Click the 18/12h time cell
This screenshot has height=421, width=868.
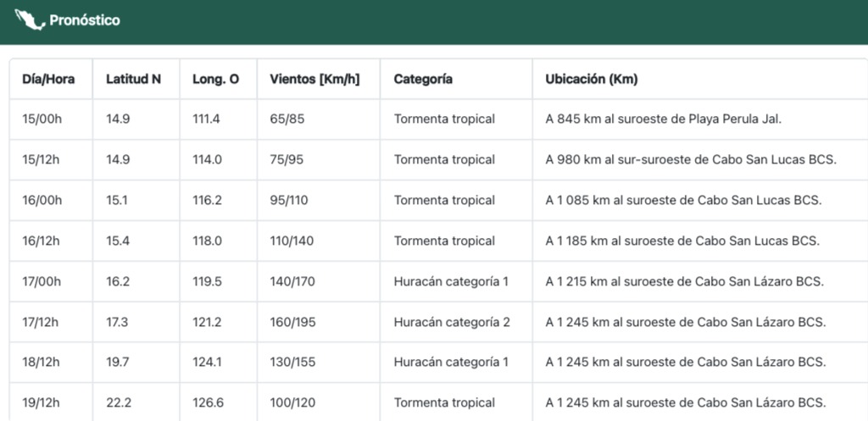42,363
